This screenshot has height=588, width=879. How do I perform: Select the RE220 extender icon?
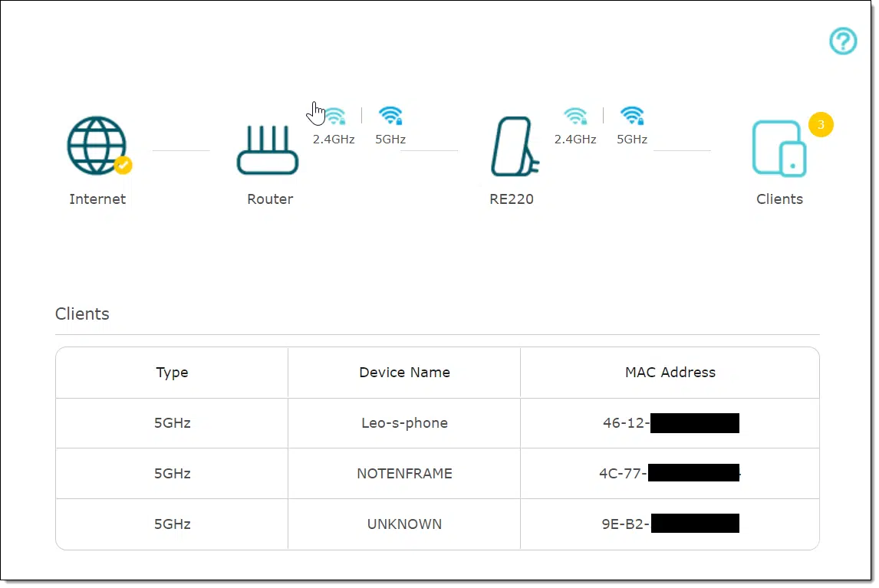(514, 146)
